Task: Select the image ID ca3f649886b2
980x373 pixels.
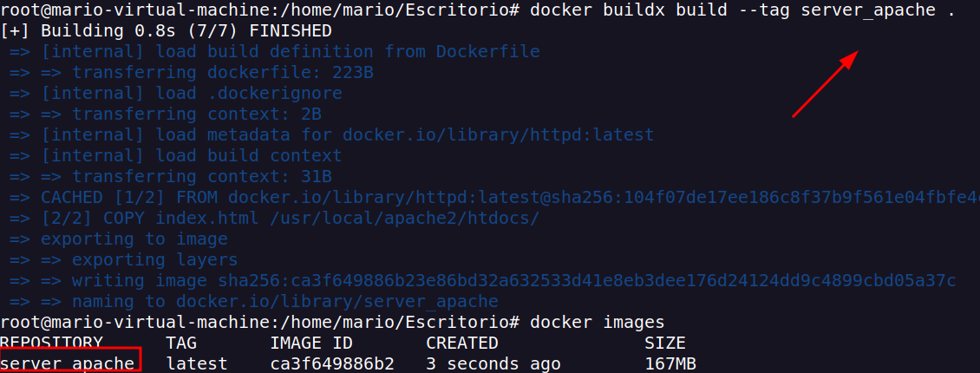Action: pos(332,363)
